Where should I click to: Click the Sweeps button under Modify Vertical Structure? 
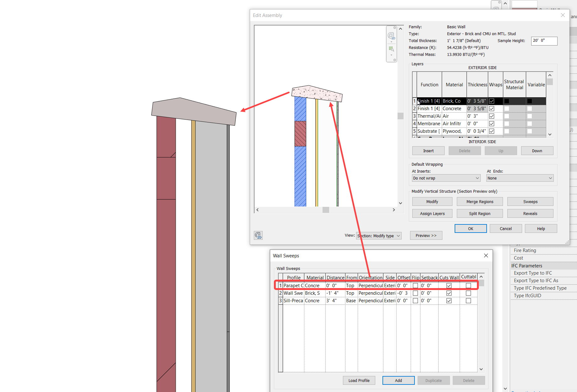pos(530,201)
